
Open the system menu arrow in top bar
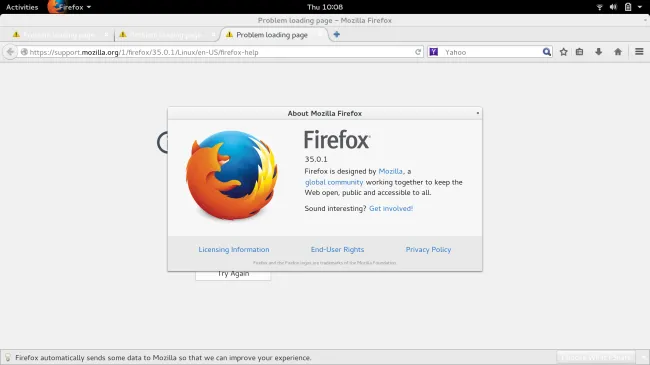click(x=640, y=7)
